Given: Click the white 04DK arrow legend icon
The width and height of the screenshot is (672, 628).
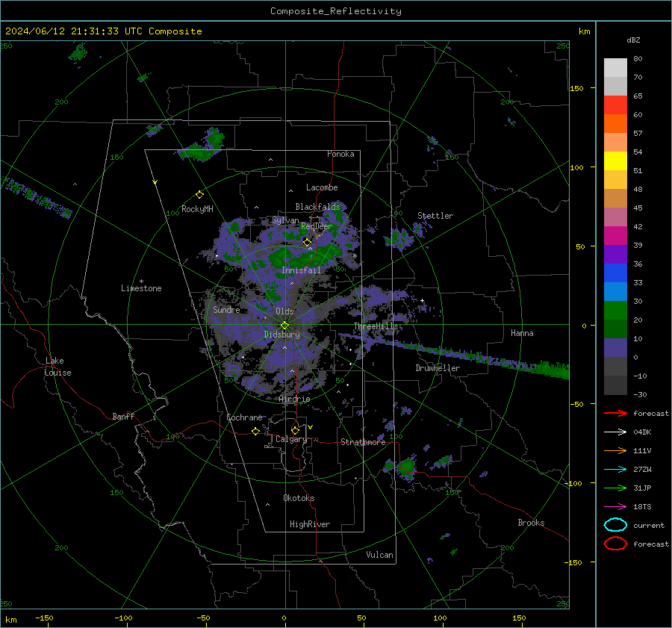Looking at the screenshot, I should coord(615,432).
